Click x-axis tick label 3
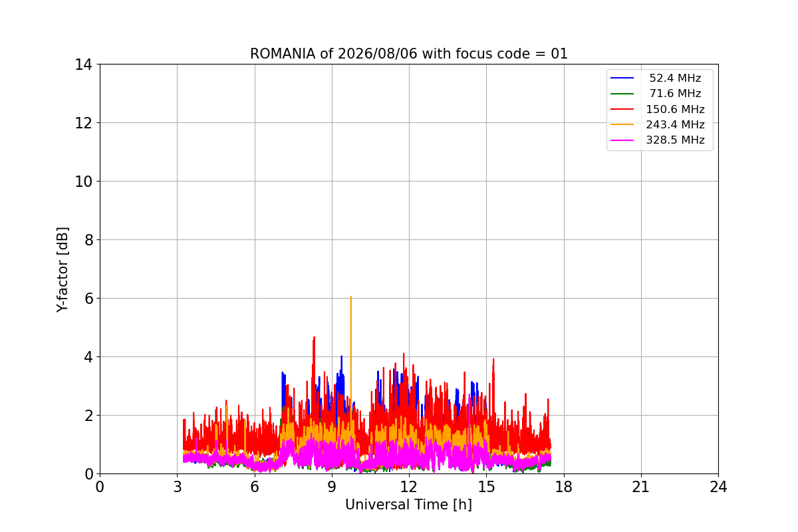Image resolution: width=798 pixels, height=532 pixels. 177,487
